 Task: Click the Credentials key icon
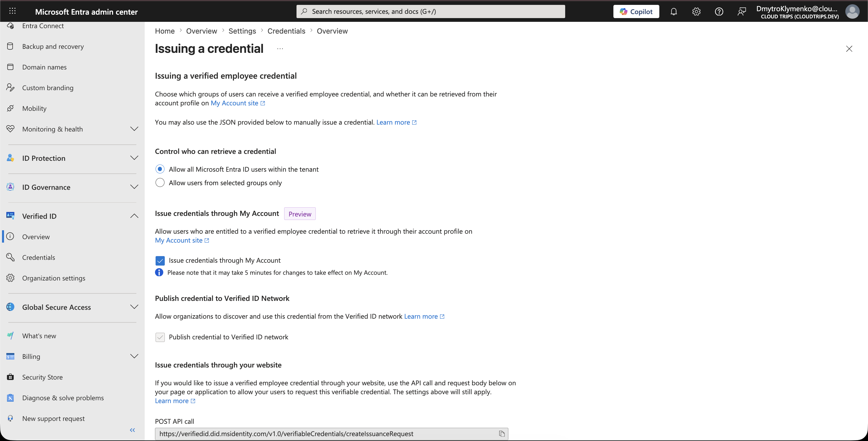point(10,257)
